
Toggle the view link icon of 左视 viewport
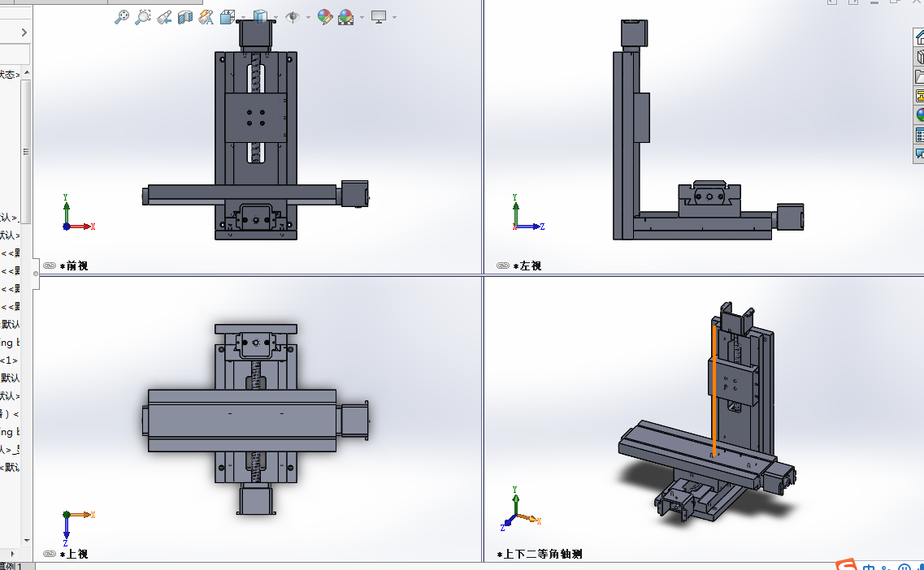pyautogui.click(x=503, y=266)
